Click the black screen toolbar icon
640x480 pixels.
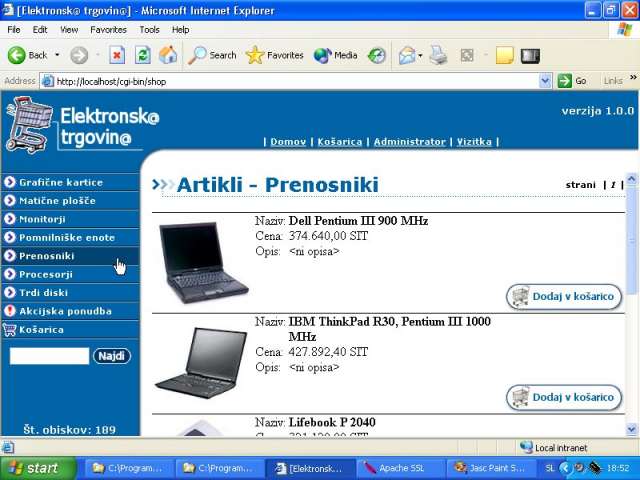[530, 56]
